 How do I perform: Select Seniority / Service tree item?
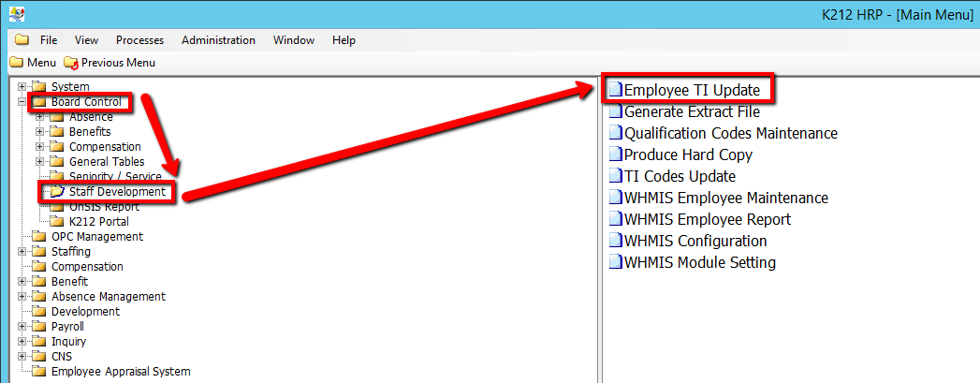114,177
